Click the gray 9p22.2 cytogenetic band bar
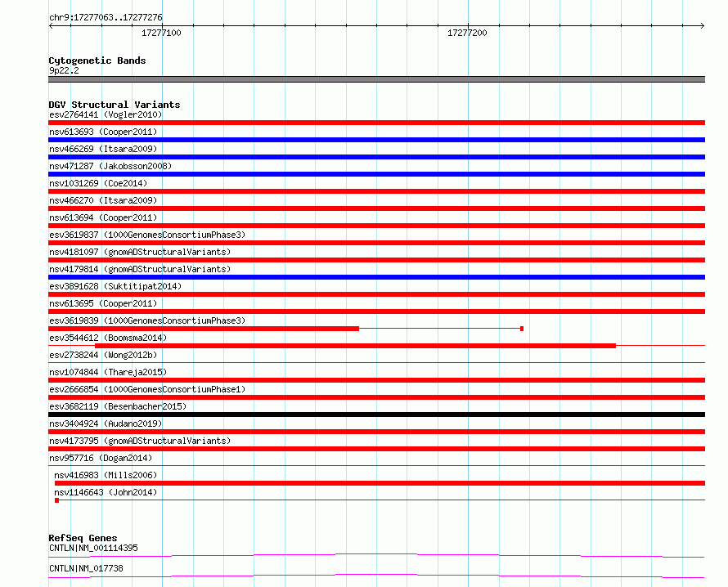The width and height of the screenshot is (728, 587). (376, 79)
